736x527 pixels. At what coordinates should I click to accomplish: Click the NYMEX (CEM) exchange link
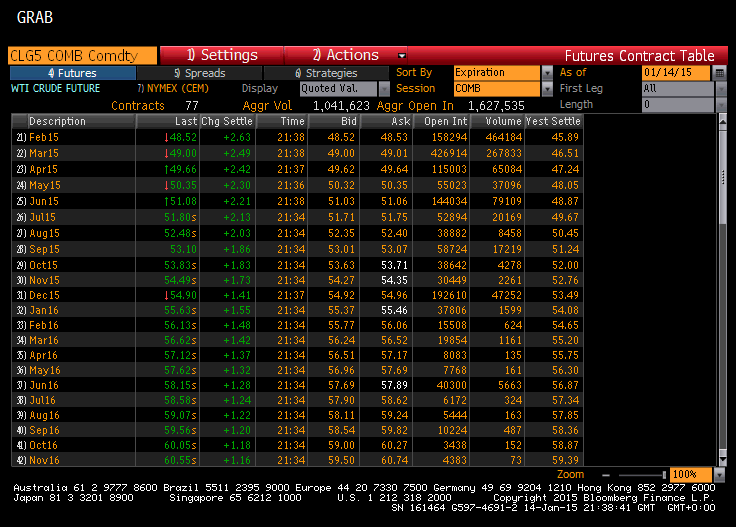click(173, 89)
